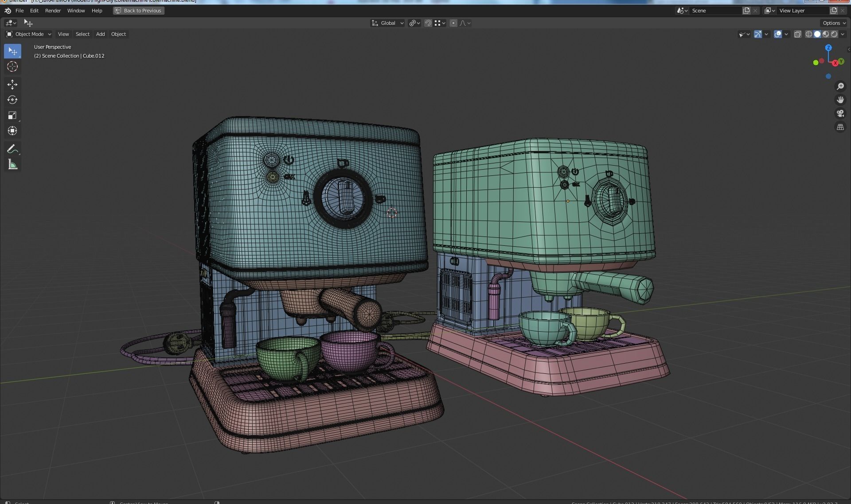Toggle the camera view icon

(x=840, y=113)
